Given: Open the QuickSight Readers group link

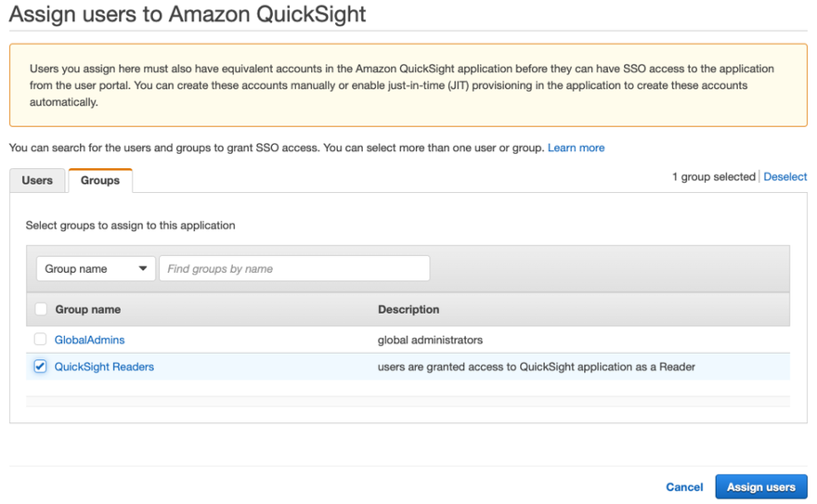Looking at the screenshot, I should [104, 367].
